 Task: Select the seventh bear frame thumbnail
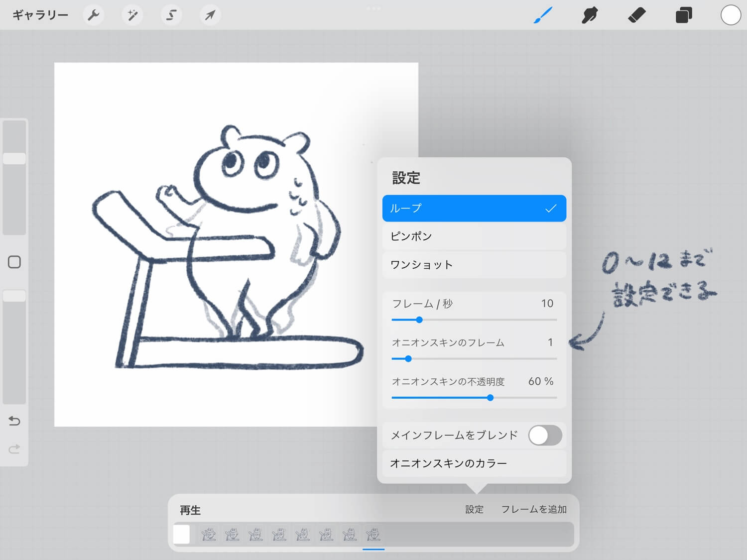(x=350, y=535)
